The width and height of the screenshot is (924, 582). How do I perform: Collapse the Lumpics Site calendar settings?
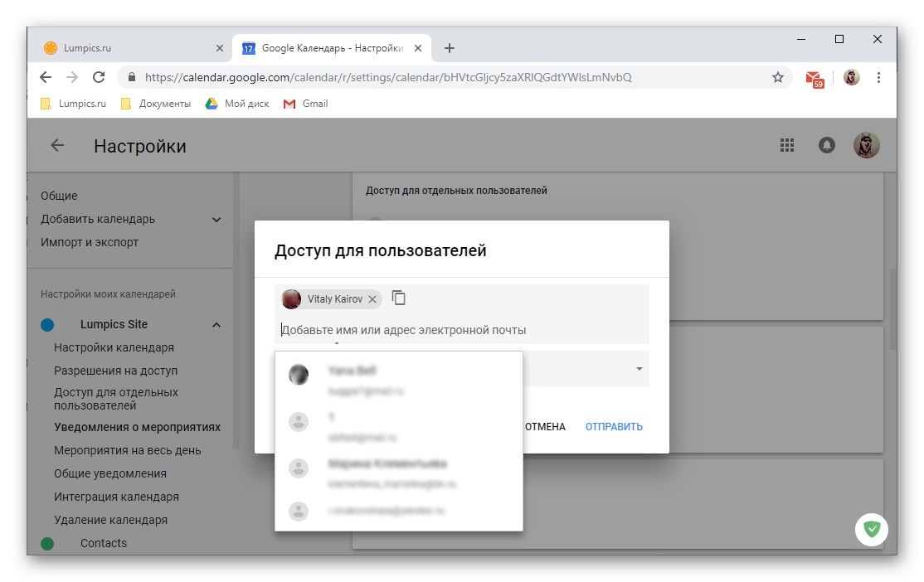pos(216,324)
